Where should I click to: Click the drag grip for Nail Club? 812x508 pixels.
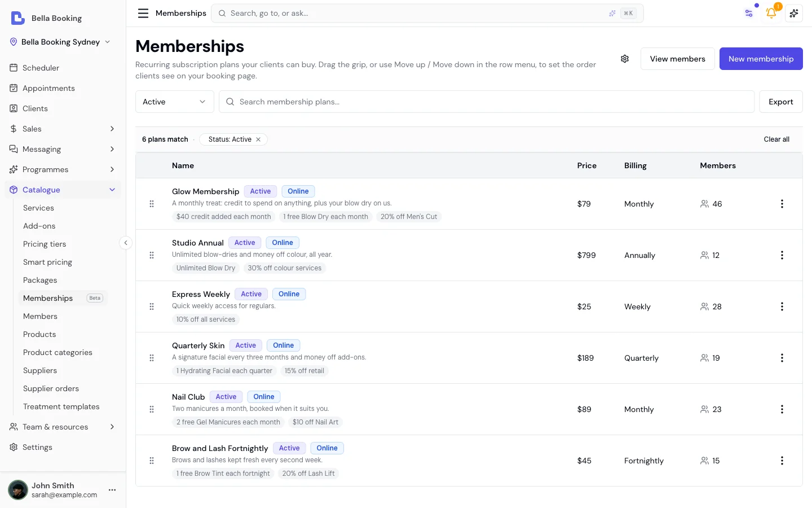pyautogui.click(x=152, y=409)
